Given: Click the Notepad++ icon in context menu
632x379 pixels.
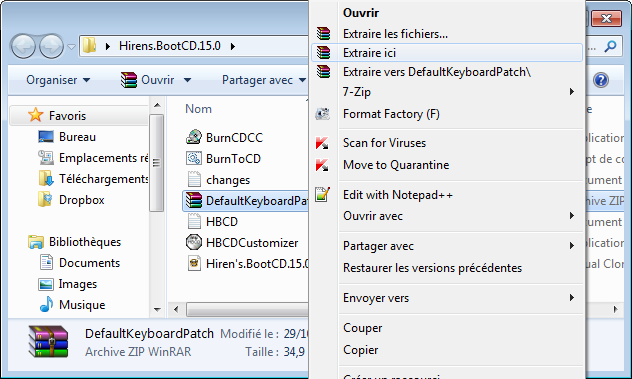Looking at the screenshot, I should click(x=322, y=194).
